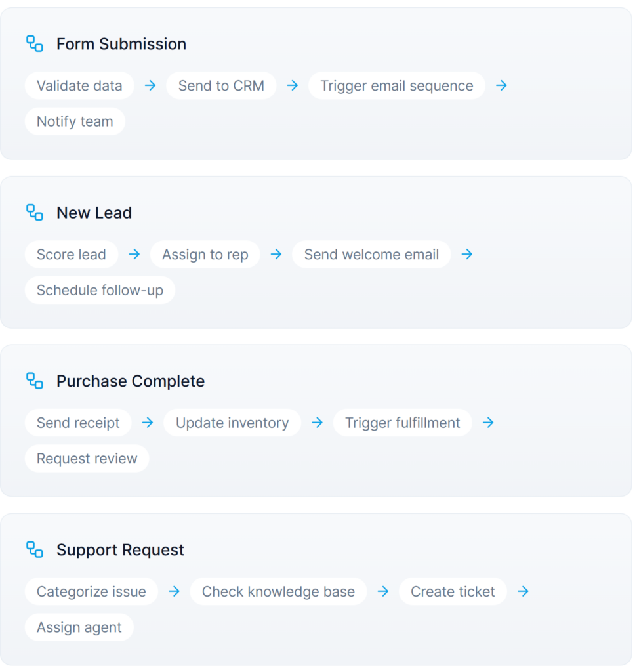Image resolution: width=637 pixels, height=672 pixels.
Task: Click the arrow after Update inventory
Action: click(318, 423)
